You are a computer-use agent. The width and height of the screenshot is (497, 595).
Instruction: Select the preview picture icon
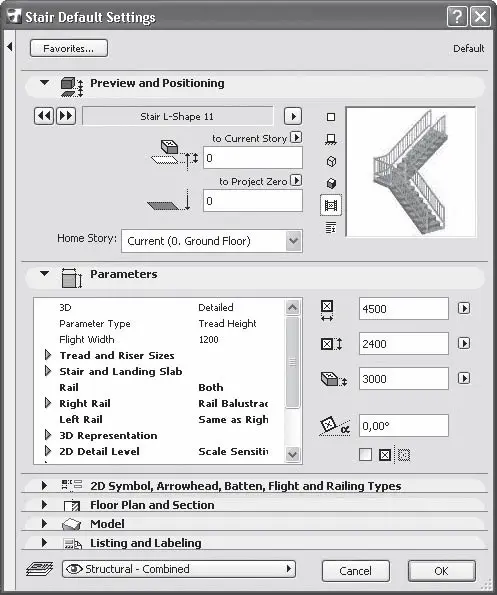click(331, 205)
